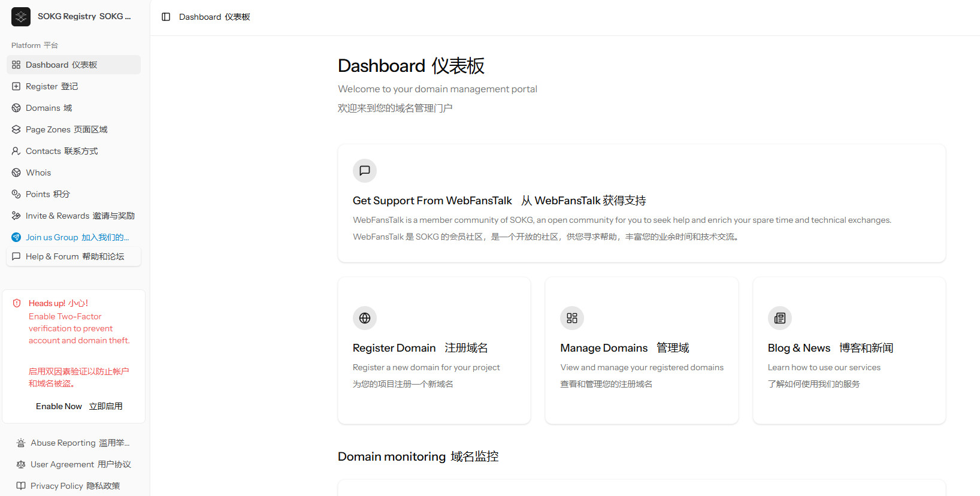
Task: Open Points 积分 page
Action: 74,194
